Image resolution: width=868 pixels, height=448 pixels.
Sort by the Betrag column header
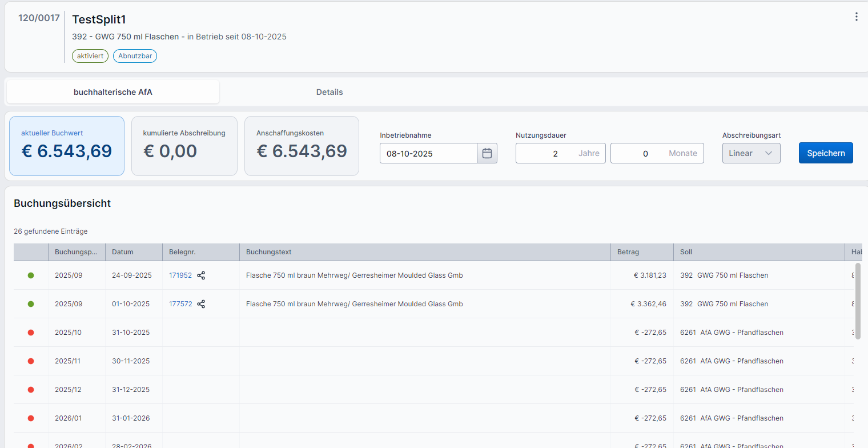[628, 252]
